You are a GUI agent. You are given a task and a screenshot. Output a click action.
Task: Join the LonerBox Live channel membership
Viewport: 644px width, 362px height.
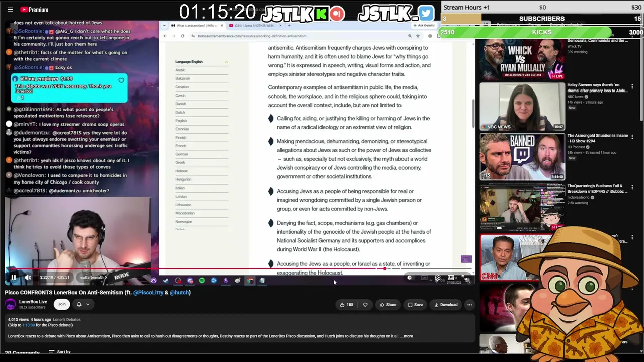coord(62,304)
